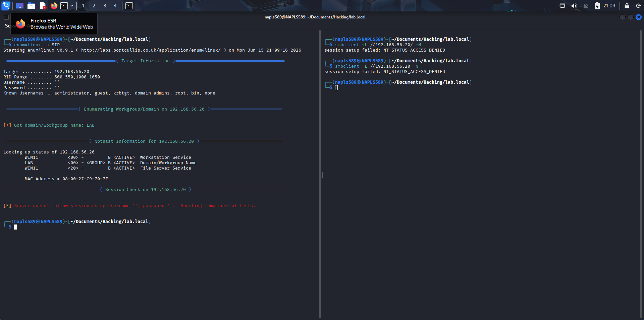Open the battery power manager icon
This screenshot has width=644, height=320.
[x=597, y=6]
